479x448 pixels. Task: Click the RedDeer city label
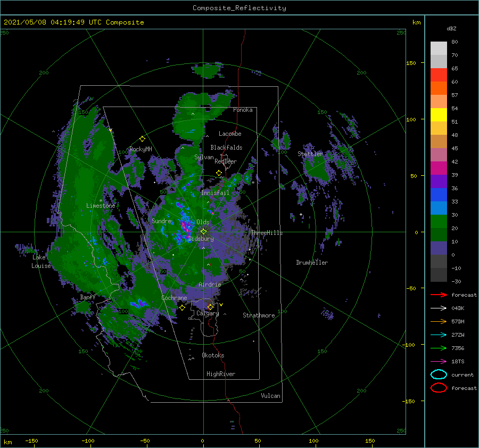click(226, 161)
